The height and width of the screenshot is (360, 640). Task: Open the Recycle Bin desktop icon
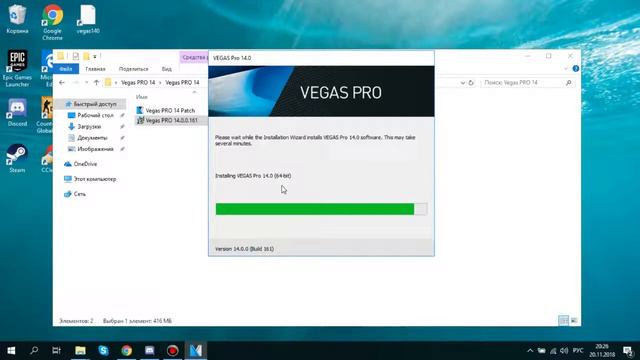17,19
